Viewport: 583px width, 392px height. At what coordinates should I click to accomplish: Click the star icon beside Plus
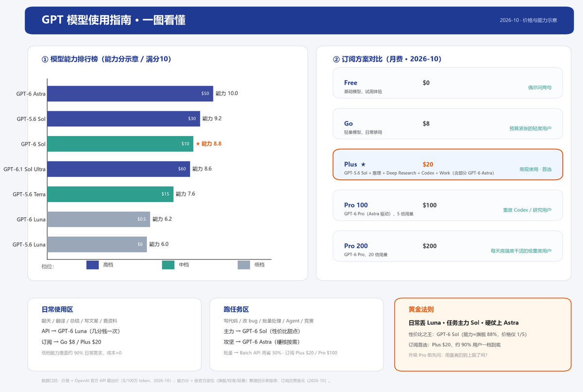coord(363,164)
